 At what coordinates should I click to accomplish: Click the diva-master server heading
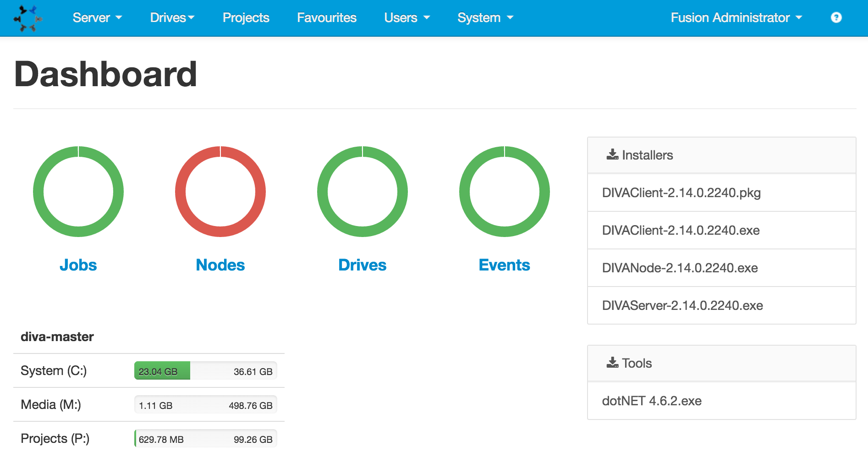[57, 337]
